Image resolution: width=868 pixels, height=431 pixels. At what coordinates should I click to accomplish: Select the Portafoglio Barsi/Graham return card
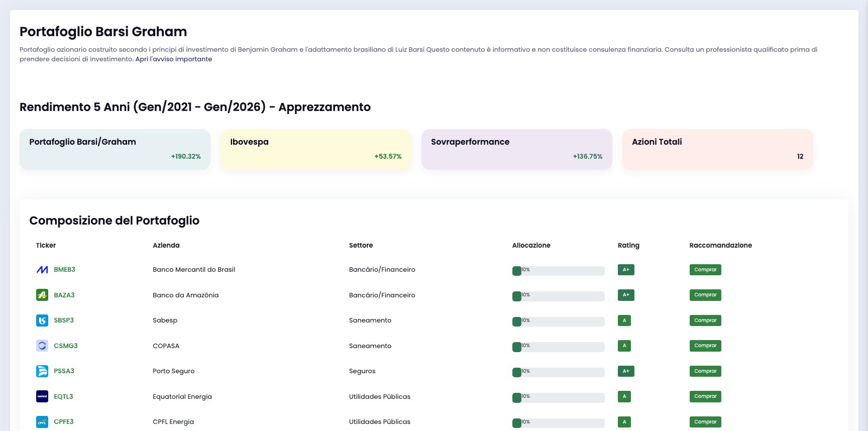click(115, 149)
